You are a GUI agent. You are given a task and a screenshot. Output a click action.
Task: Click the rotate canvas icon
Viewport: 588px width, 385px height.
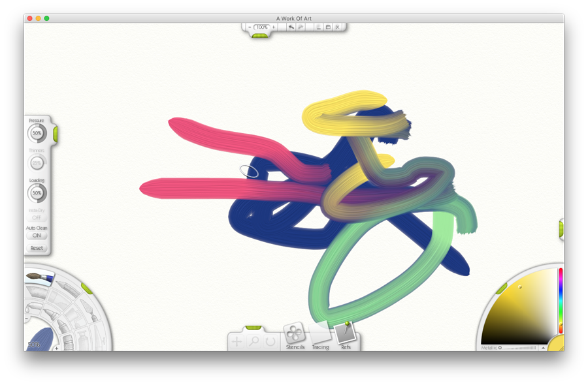pos(270,341)
